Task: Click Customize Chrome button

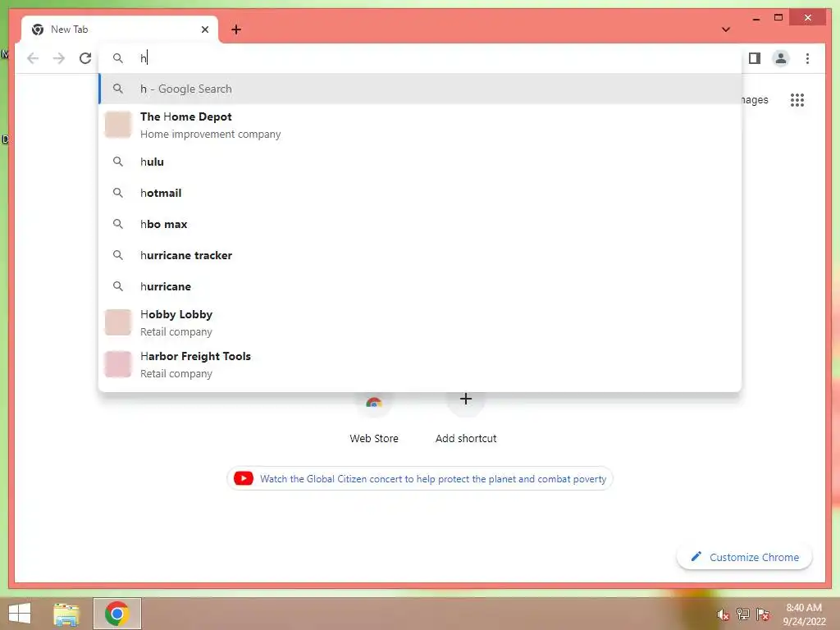Action: (745, 557)
